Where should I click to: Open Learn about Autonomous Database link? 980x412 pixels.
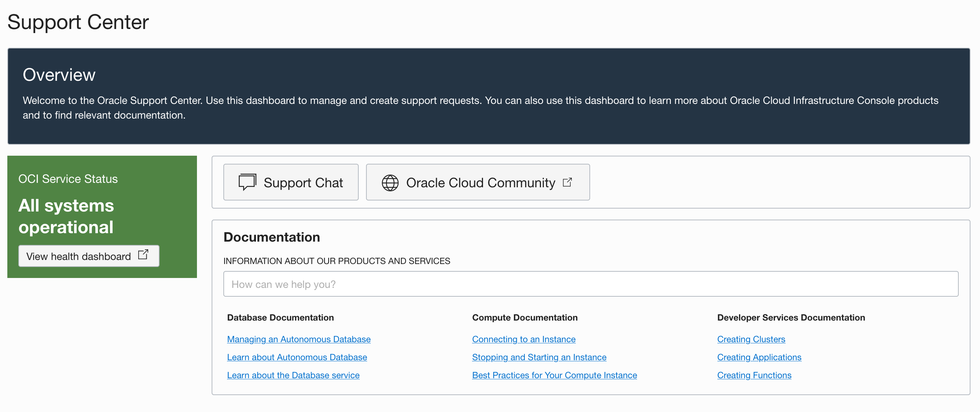pyautogui.click(x=297, y=357)
